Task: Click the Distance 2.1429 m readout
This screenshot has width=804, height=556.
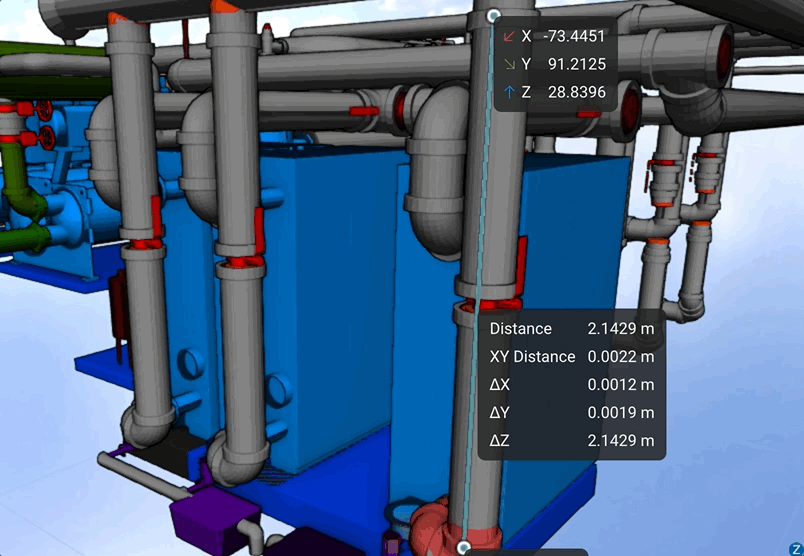Action: tap(620, 328)
